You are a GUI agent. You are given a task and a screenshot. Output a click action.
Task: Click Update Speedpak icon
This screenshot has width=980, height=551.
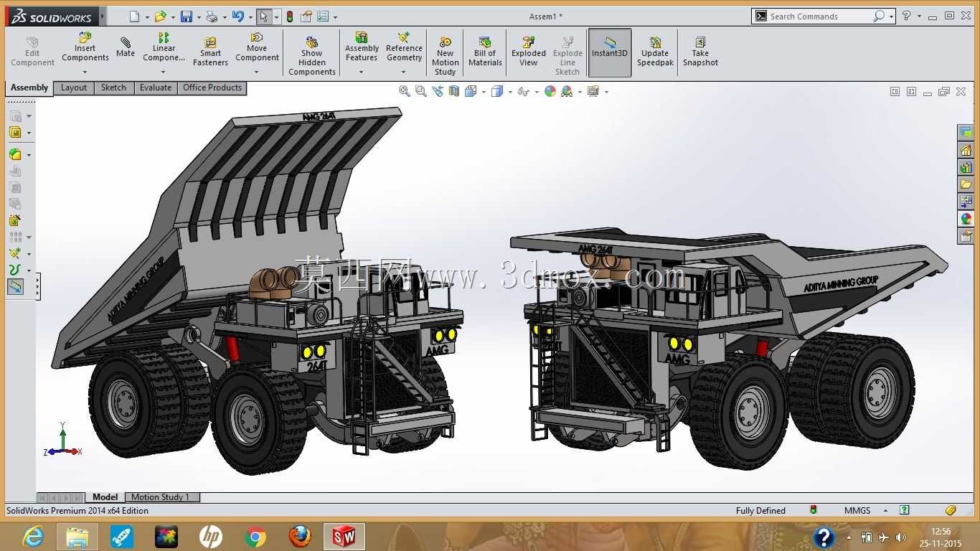coord(655,52)
